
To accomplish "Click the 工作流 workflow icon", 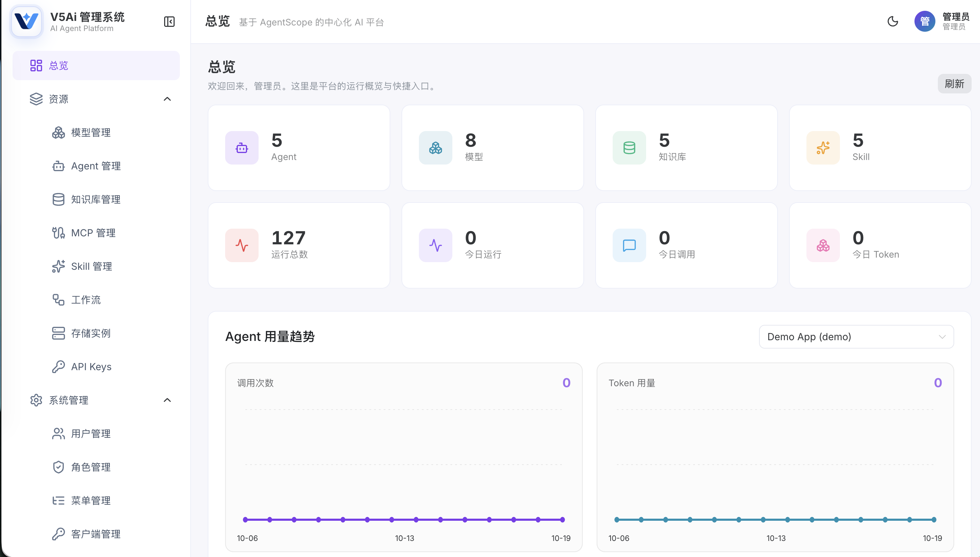I will tap(59, 300).
